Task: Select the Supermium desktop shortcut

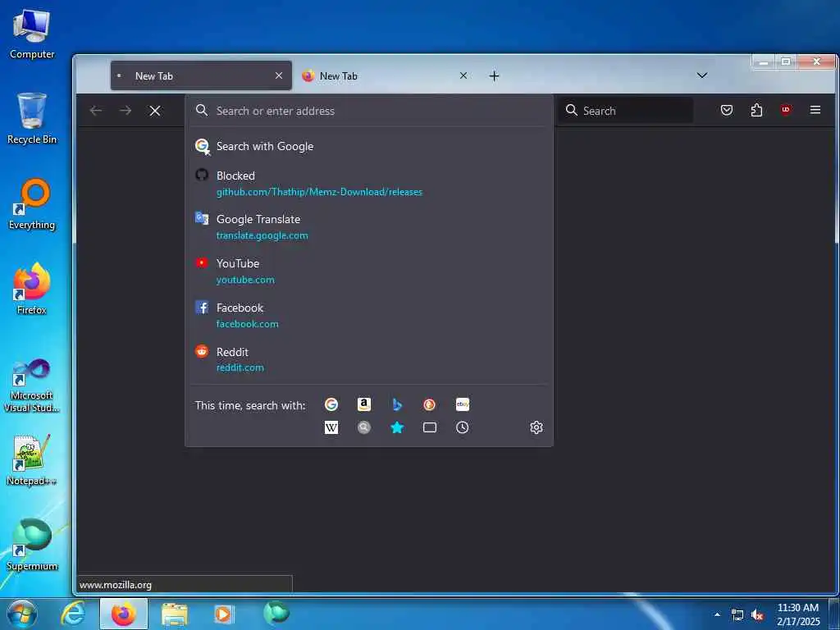Action: (32, 545)
